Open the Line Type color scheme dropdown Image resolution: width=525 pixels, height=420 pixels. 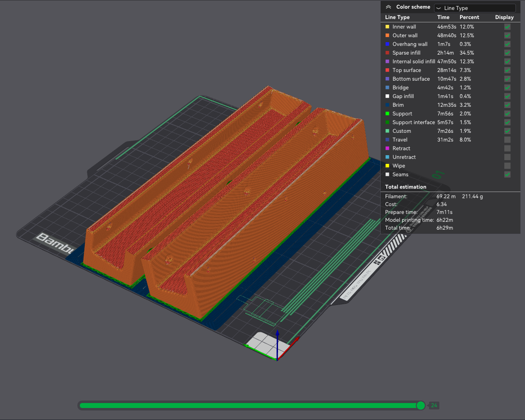coord(474,8)
